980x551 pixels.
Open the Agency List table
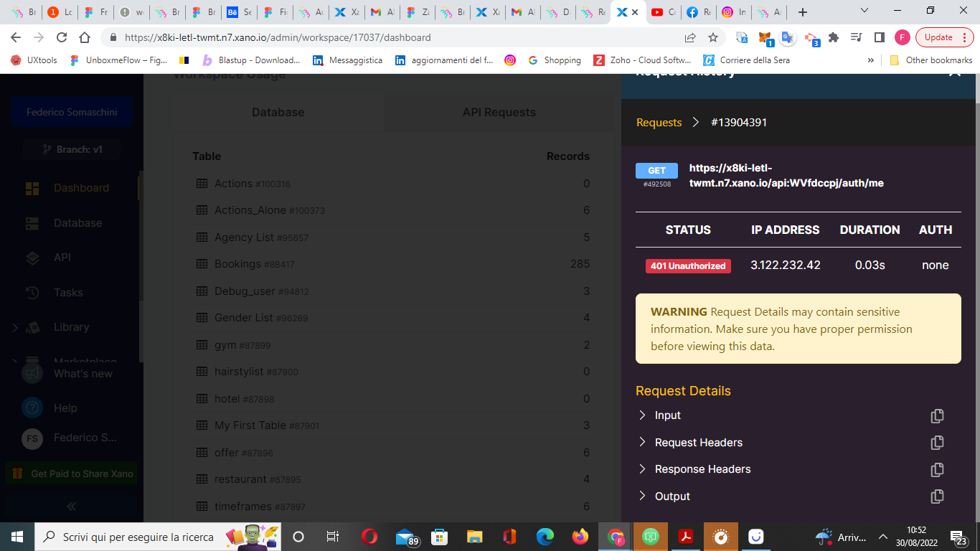click(x=392, y=237)
